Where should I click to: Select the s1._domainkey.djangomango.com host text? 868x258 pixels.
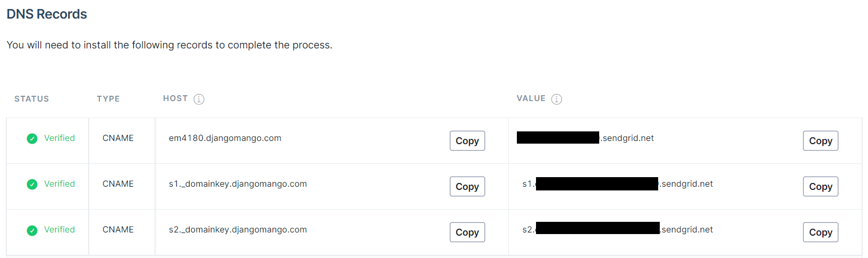coord(238,184)
